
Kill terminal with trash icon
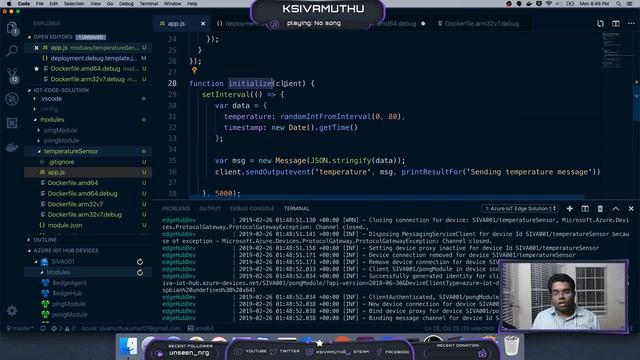tap(600, 209)
